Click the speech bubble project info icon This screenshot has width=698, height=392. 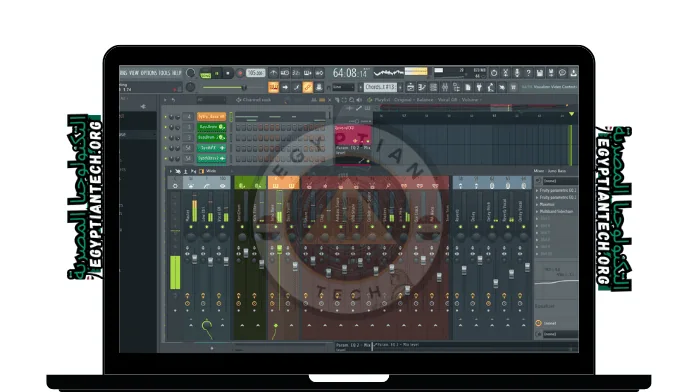coord(562,73)
